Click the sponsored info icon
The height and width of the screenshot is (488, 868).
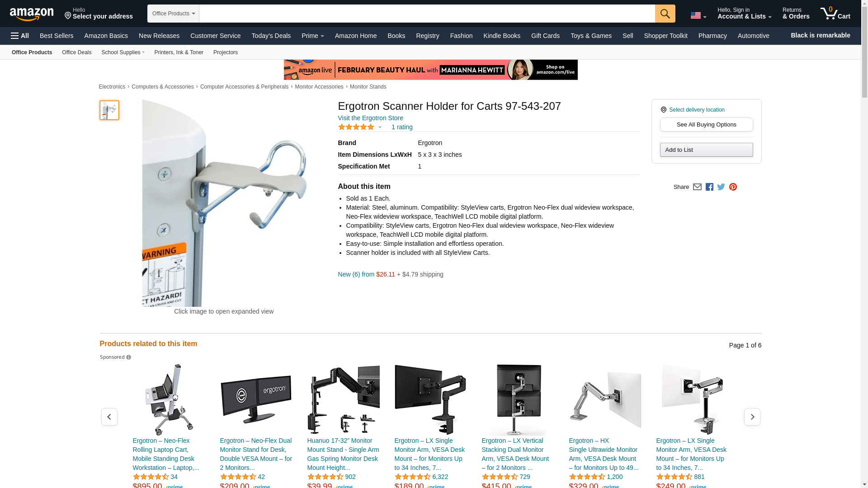point(129,357)
